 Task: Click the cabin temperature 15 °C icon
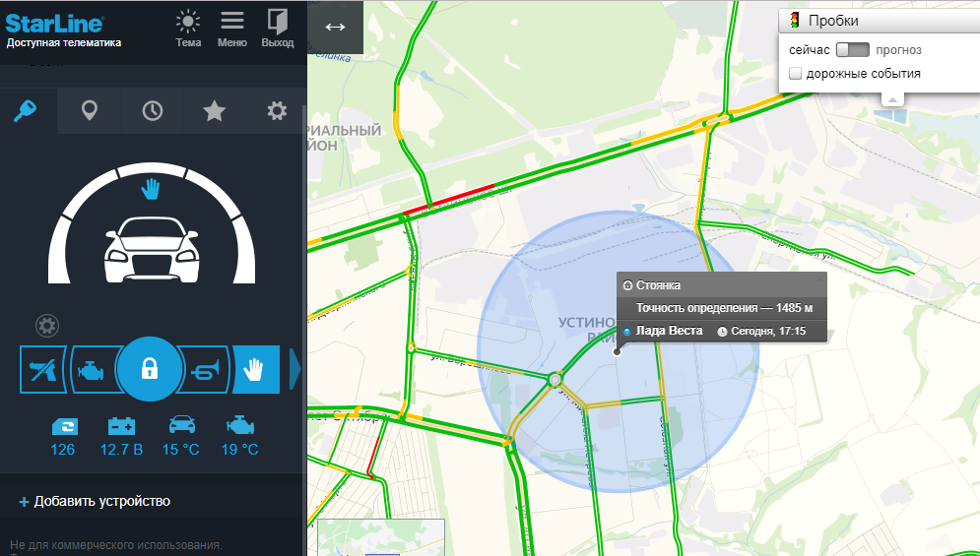click(181, 426)
